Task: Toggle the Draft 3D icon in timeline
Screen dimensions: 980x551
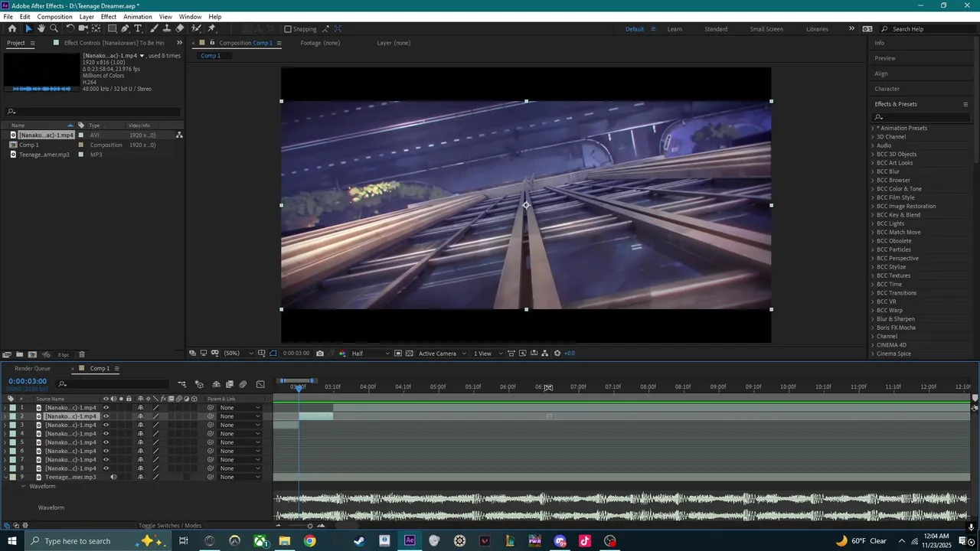Action: click(x=199, y=384)
